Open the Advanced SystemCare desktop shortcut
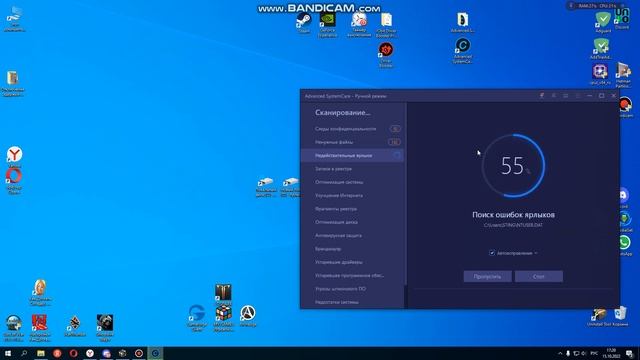This screenshot has width=640, height=360. click(x=462, y=50)
